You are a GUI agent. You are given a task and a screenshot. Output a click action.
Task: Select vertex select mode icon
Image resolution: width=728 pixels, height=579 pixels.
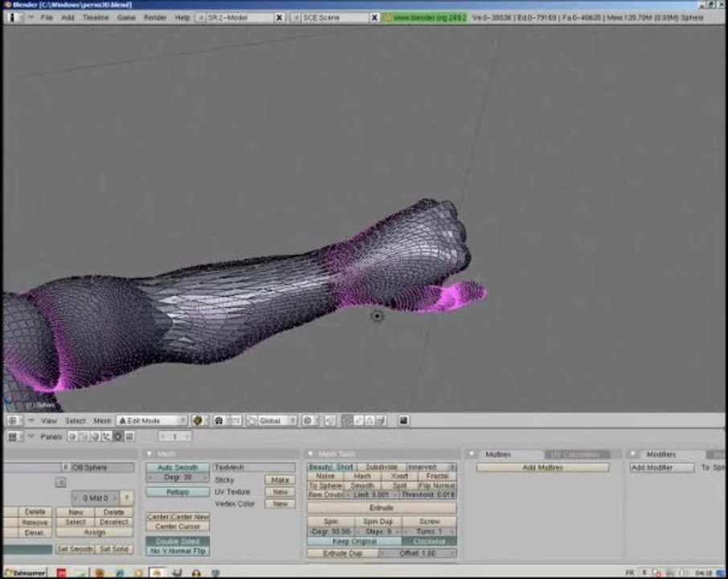pos(347,421)
